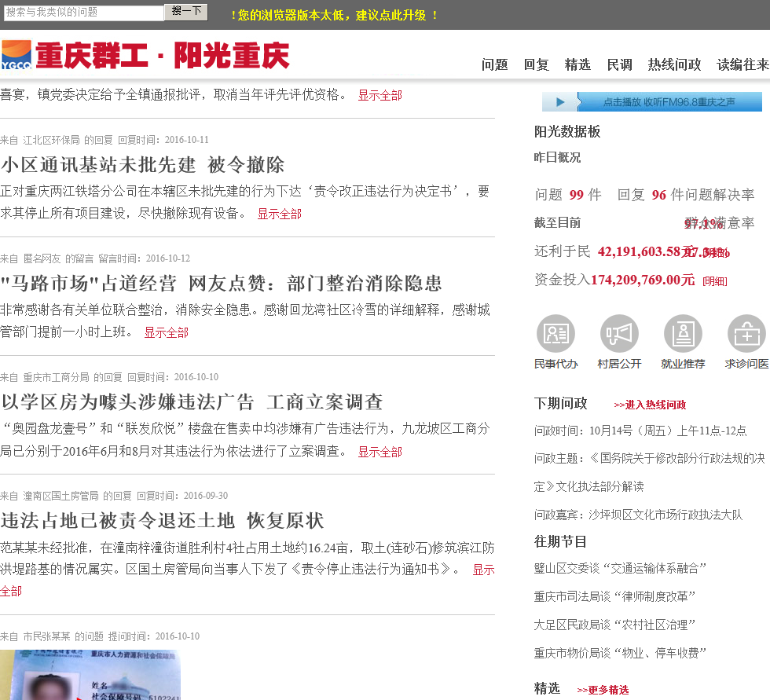Click 问政时间 10月14号 line
This screenshot has width=770, height=700.
coord(640,431)
